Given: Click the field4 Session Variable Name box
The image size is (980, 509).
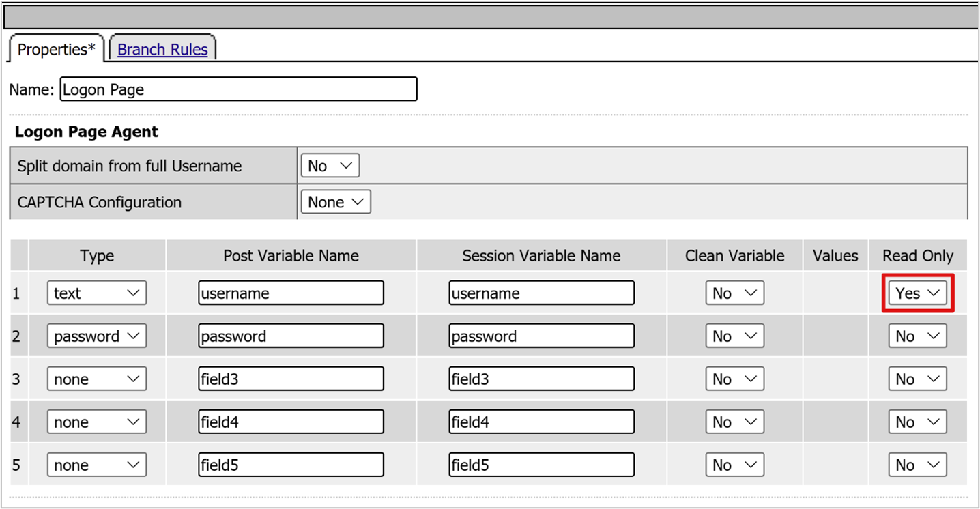Looking at the screenshot, I should click(541, 422).
